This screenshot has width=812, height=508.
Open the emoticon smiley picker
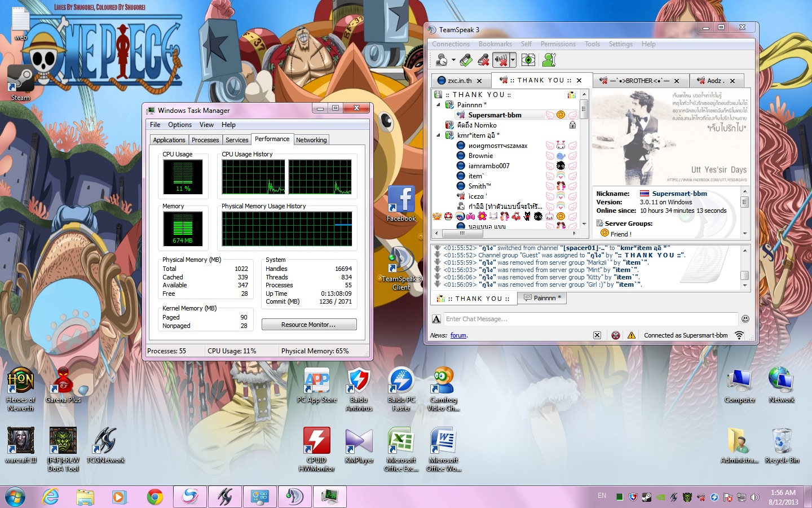tap(745, 319)
